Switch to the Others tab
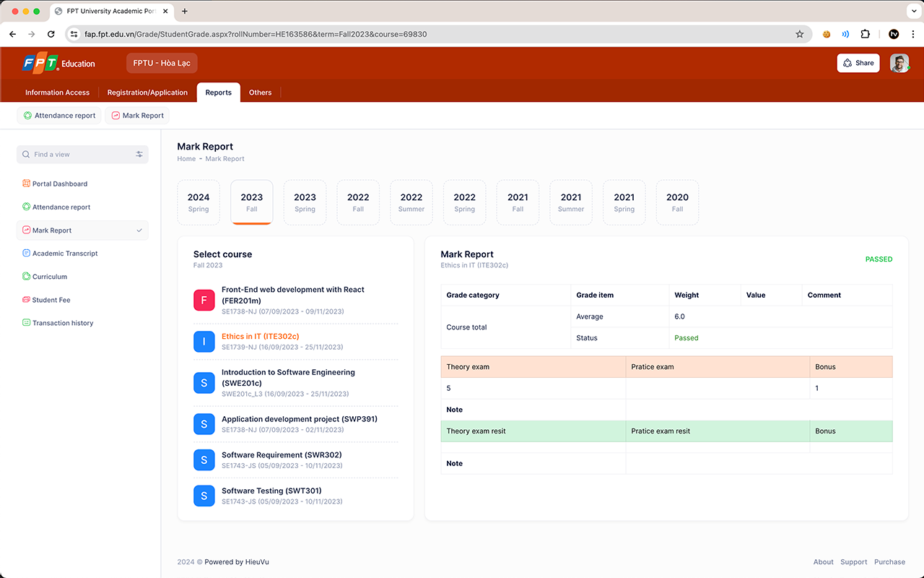The image size is (924, 578). coord(261,92)
